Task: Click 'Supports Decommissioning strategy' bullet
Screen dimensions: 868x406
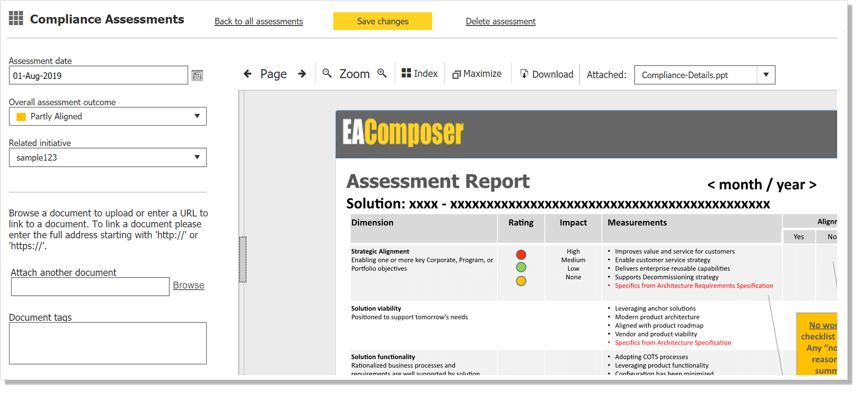Action: (667, 277)
